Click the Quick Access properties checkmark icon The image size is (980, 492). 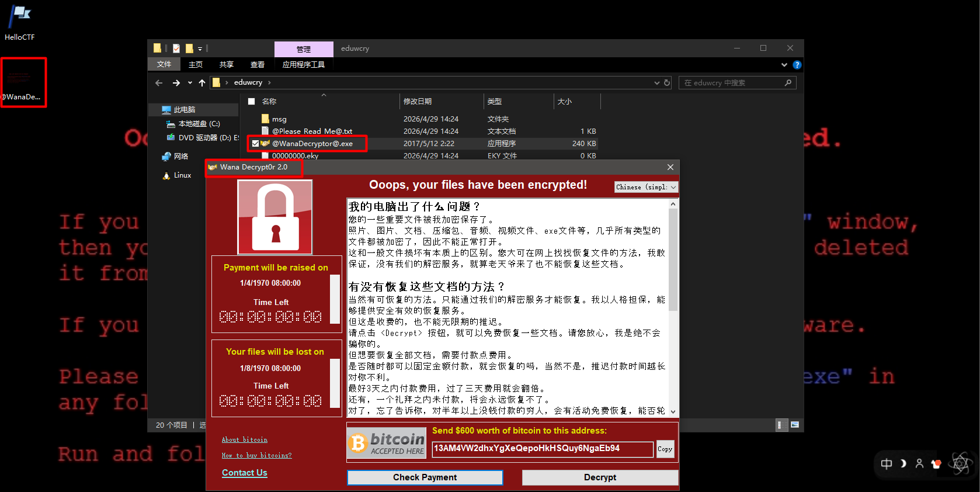pyautogui.click(x=176, y=48)
